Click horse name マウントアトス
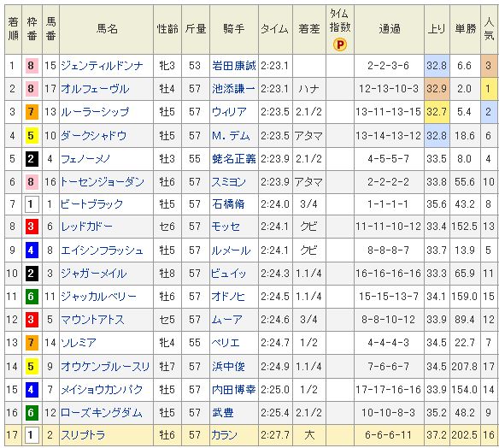This screenshot has width=499, height=448. tap(92, 320)
